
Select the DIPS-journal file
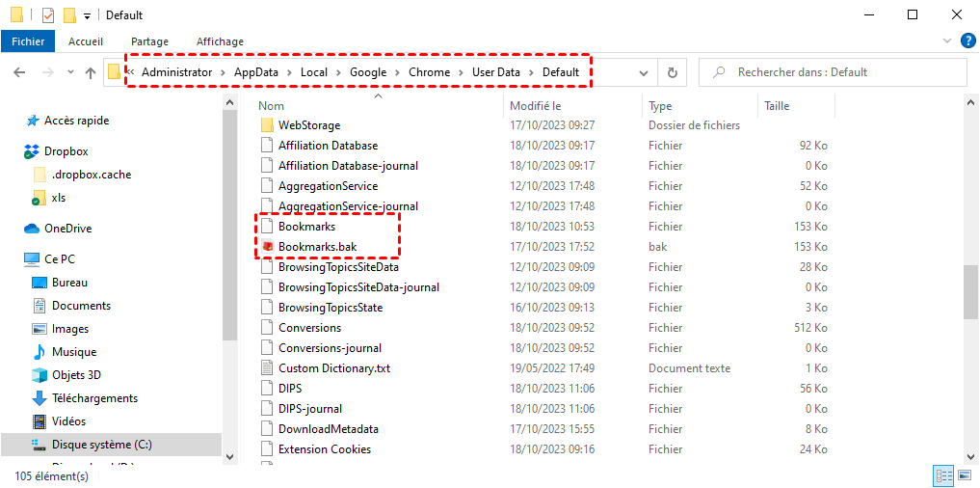[x=310, y=409]
